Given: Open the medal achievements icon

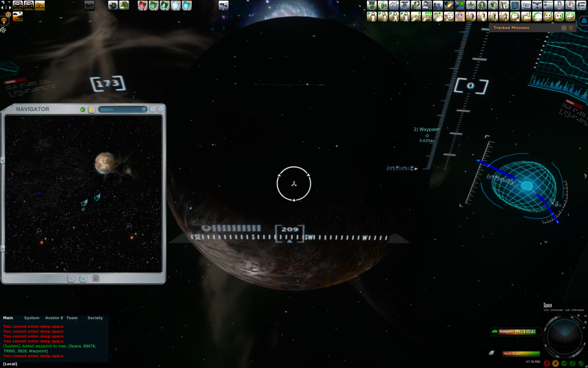Looking at the screenshot, I should [372, 5].
